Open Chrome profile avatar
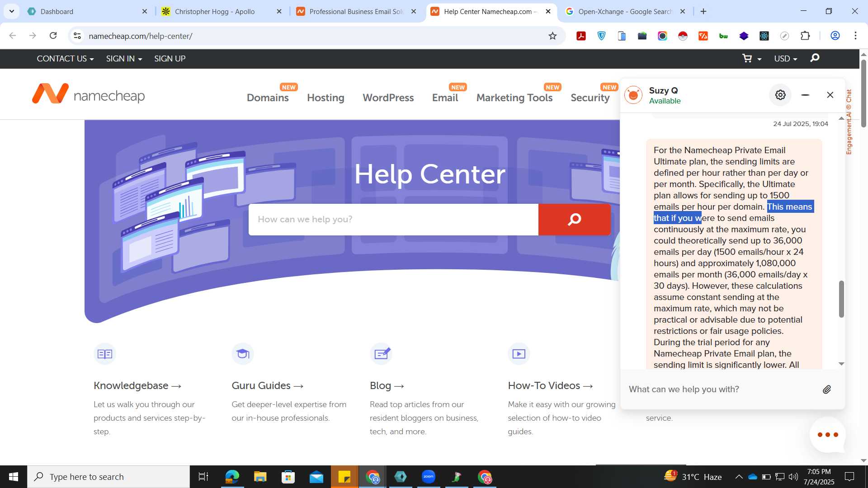The height and width of the screenshot is (488, 868). (x=835, y=36)
